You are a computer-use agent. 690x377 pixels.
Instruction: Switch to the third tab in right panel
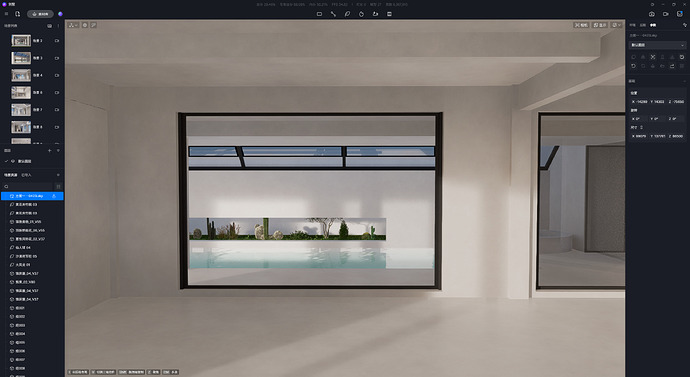click(x=653, y=25)
